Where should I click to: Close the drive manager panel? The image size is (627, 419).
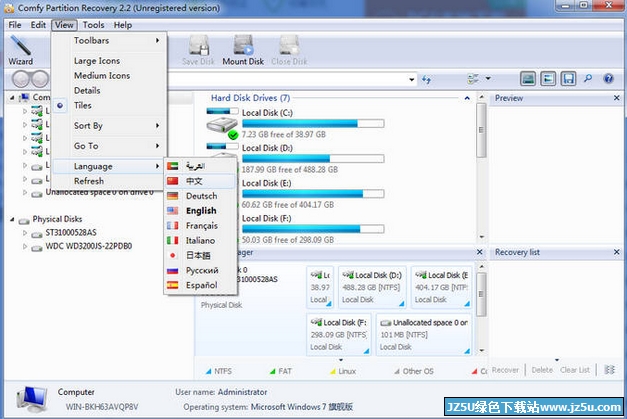pos(480,252)
